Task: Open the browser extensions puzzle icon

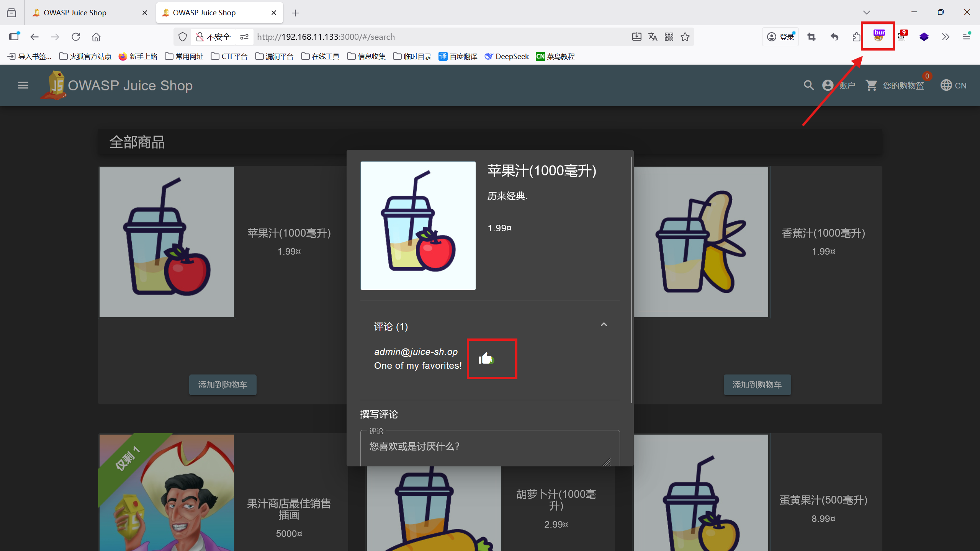Action: 856,37
